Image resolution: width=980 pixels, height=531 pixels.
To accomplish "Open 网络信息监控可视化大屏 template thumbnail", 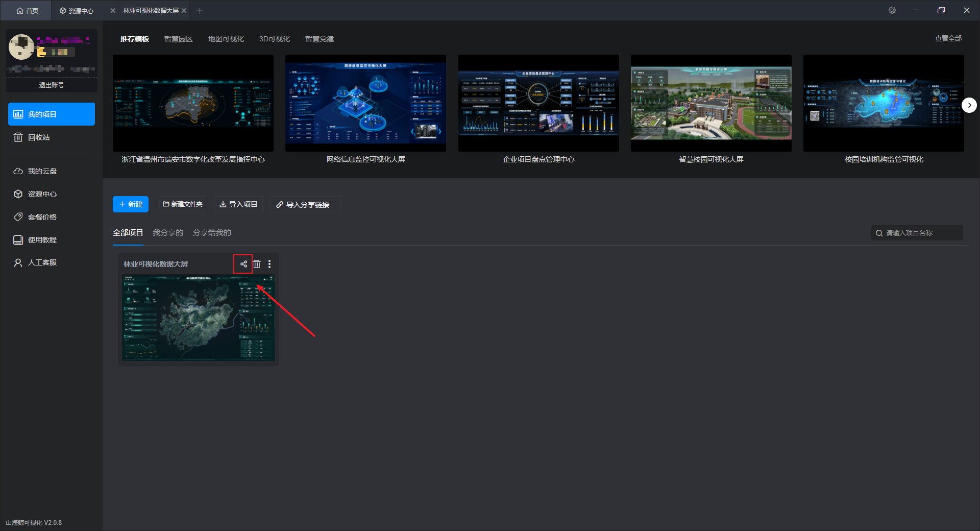I will (365, 103).
